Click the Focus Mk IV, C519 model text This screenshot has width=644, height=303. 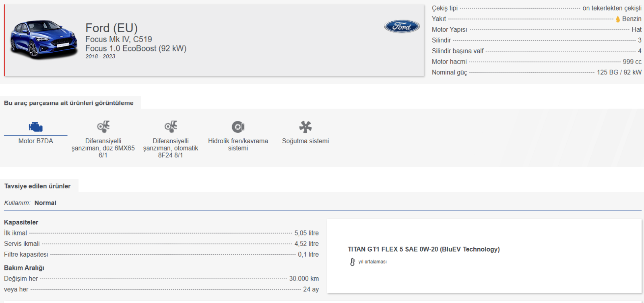(119, 39)
